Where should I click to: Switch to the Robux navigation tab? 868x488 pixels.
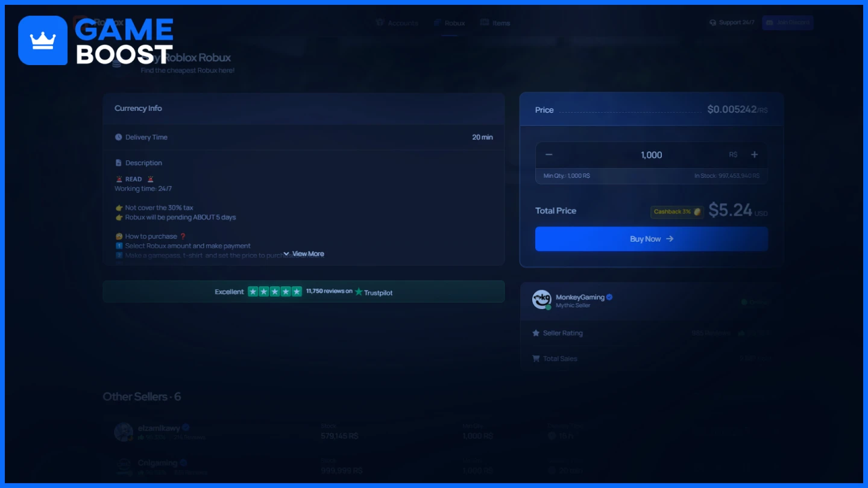coord(449,23)
